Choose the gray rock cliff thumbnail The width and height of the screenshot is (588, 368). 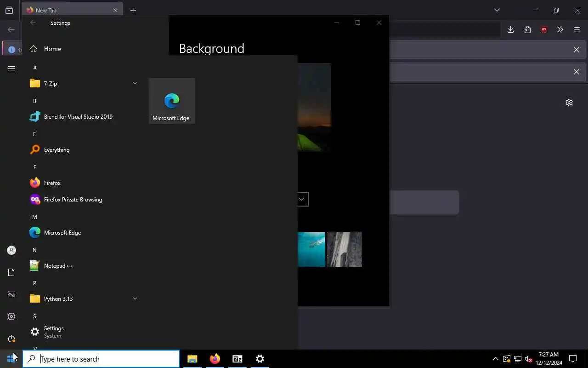(345, 249)
